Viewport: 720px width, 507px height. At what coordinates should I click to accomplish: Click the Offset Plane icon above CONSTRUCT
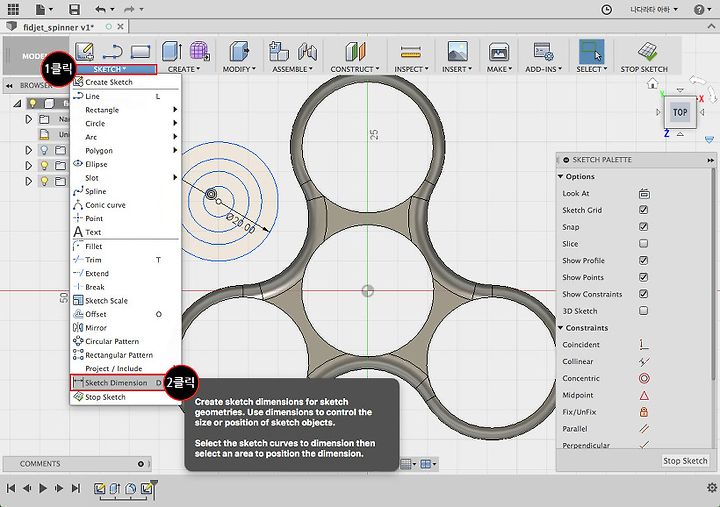355,51
